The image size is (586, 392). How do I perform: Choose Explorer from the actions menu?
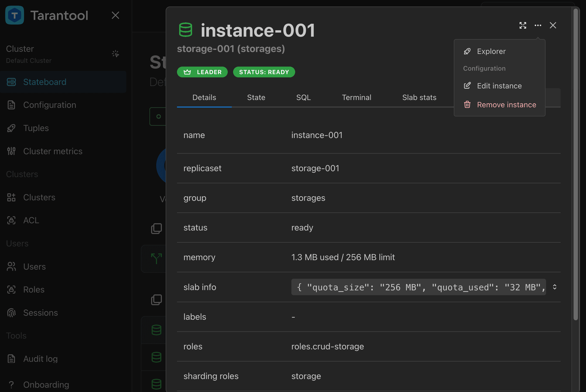tap(500, 51)
